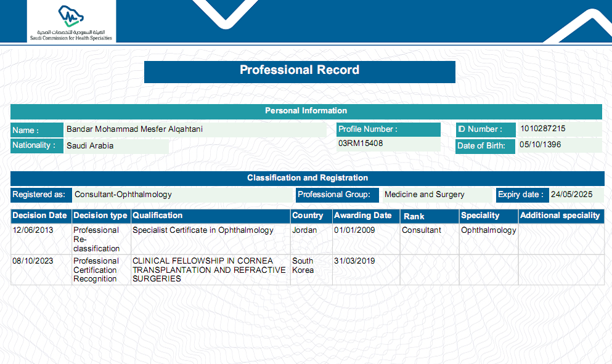Click the "Speciality" column header
Viewport: 612px width, 364px height.
[489, 216]
